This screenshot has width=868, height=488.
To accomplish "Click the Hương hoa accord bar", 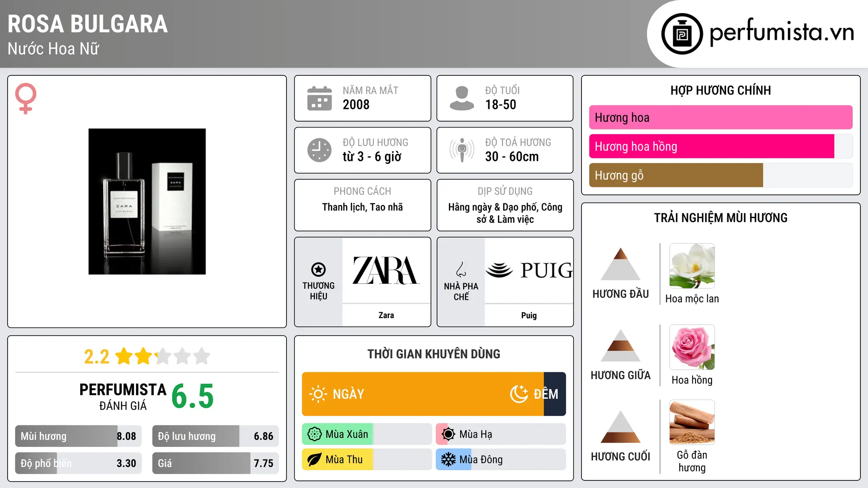I will pyautogui.click(x=721, y=117).
